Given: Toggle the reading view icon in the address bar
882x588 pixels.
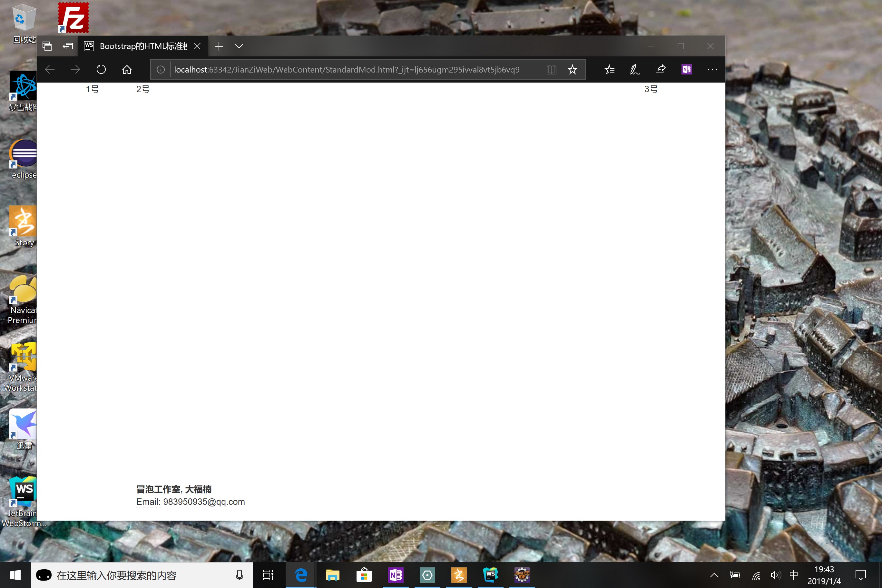Looking at the screenshot, I should click(x=551, y=69).
